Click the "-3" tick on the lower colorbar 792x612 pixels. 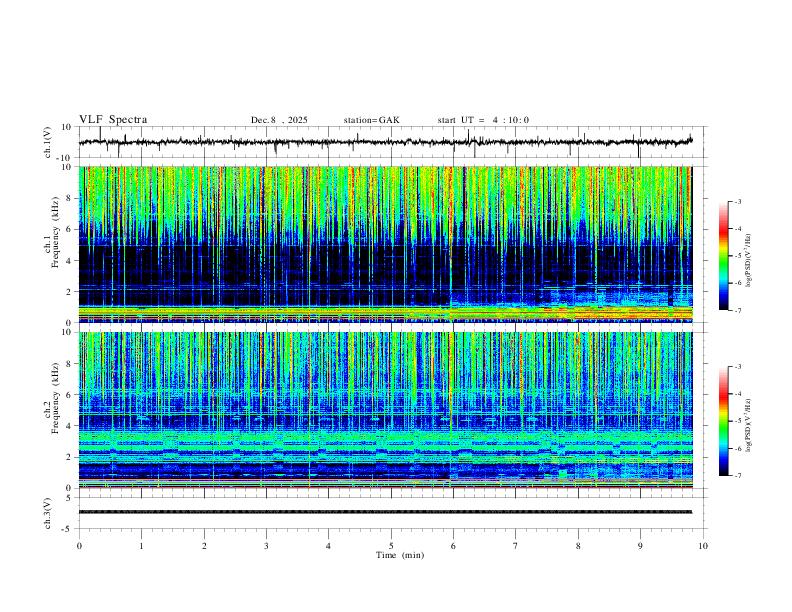[x=737, y=367]
